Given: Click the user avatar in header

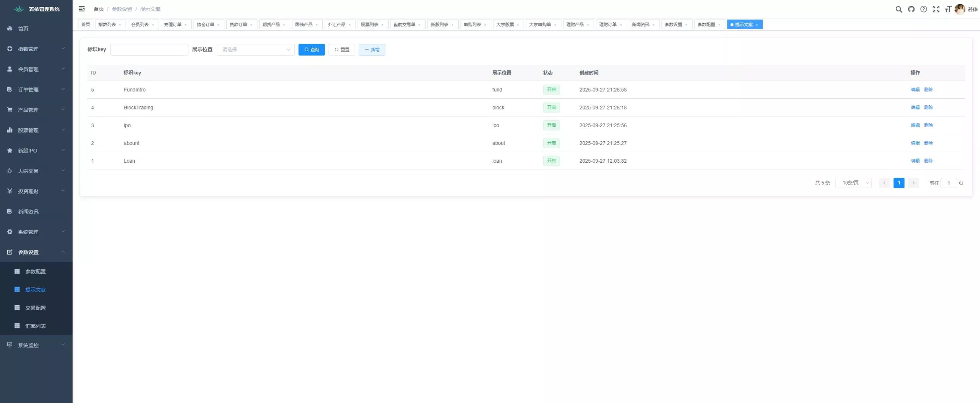Looking at the screenshot, I should [959, 9].
